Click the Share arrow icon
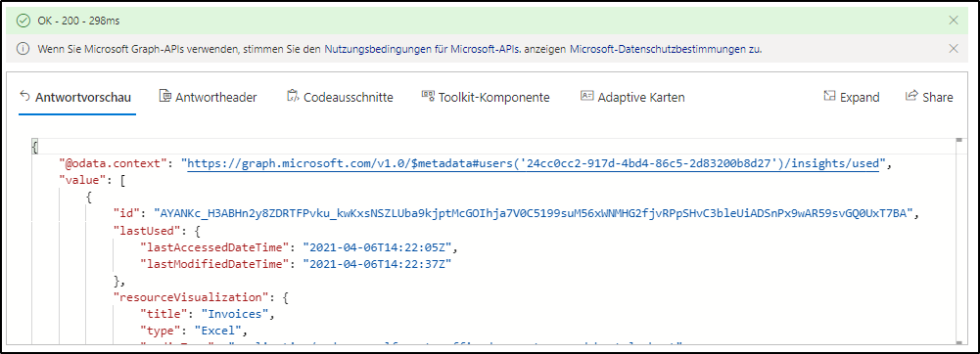Image resolution: width=980 pixels, height=354 pixels. (x=910, y=96)
